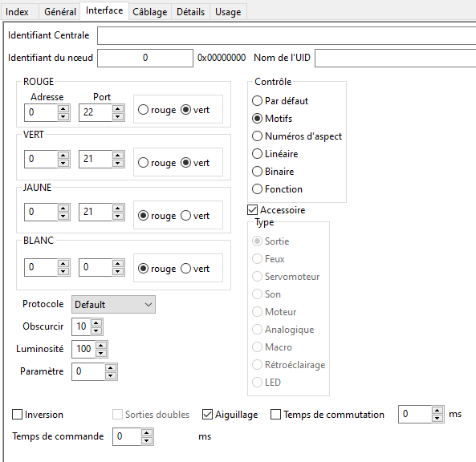Decrease the Luminosité spinner value

[x=101, y=353]
